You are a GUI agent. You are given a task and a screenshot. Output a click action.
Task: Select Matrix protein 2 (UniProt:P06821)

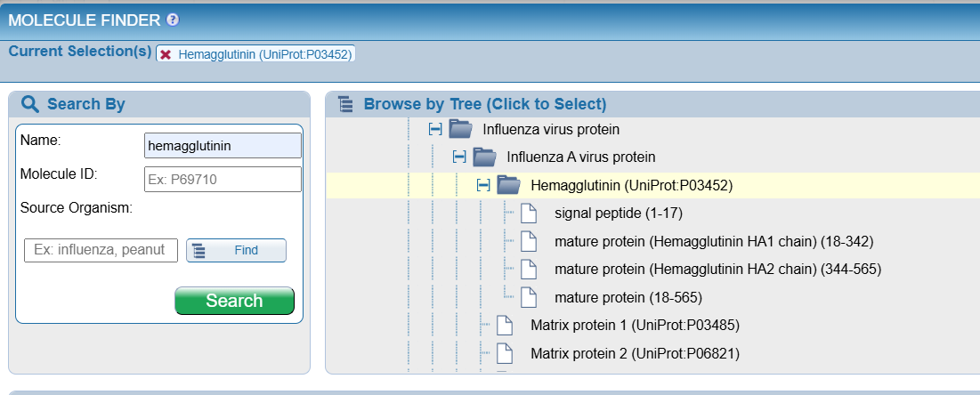(x=635, y=353)
